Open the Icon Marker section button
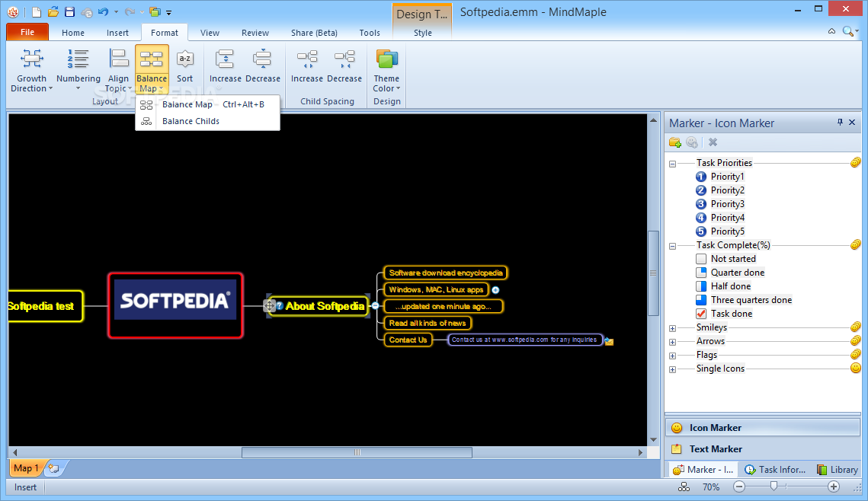Screen dimensions: 868x501 coord(763,427)
